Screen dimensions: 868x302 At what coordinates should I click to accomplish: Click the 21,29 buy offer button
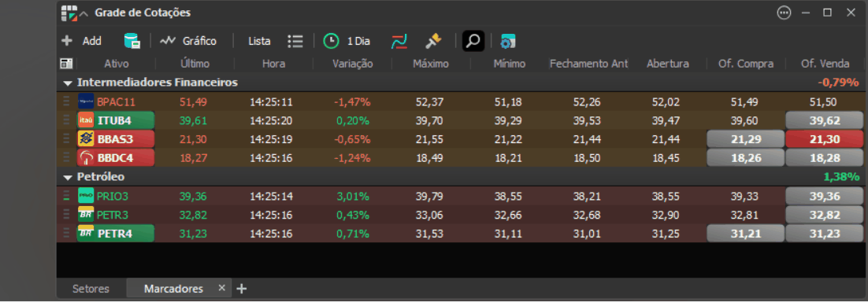(745, 139)
